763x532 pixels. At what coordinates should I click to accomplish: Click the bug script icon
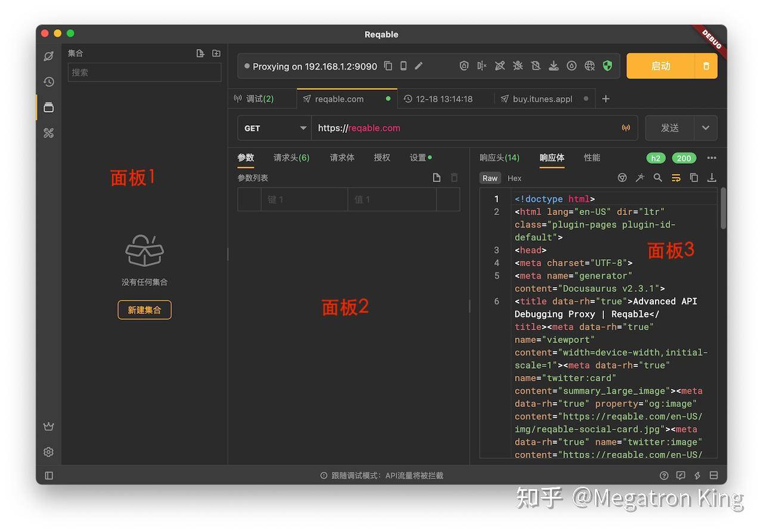coord(517,66)
